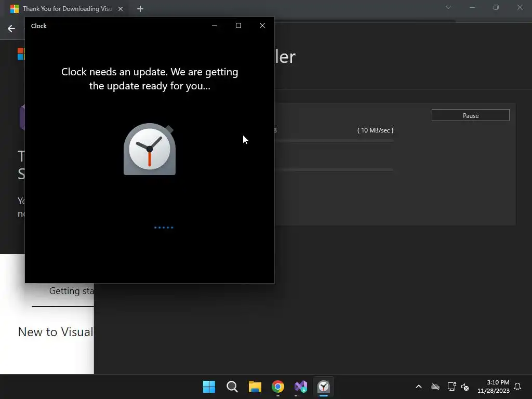This screenshot has height=399, width=532.
Task: Select the Clock app in the taskbar
Action: pos(324,387)
